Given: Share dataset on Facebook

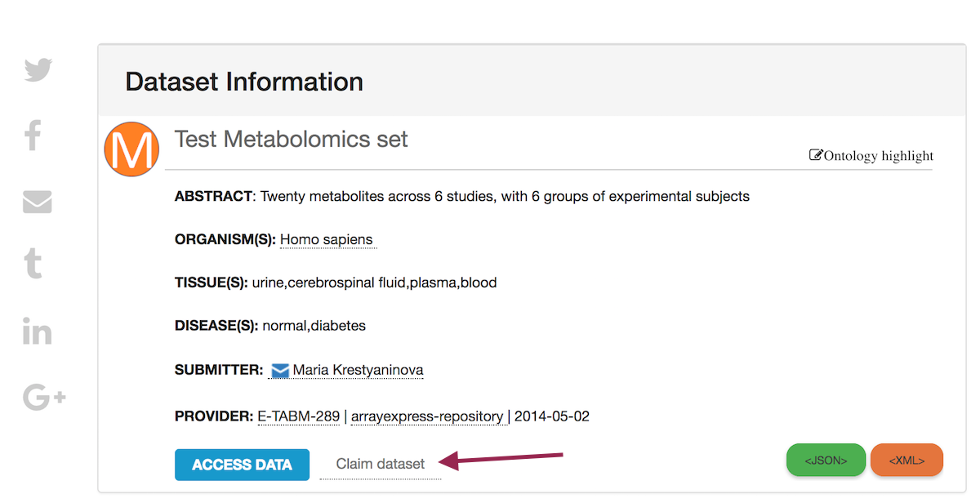Looking at the screenshot, I should point(33,135).
